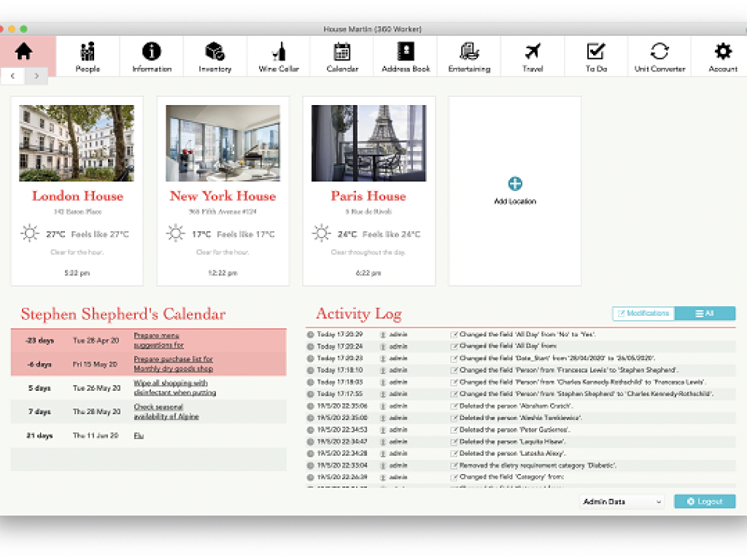Click the Information icon
The width and height of the screenshot is (747, 560).
coord(152,52)
